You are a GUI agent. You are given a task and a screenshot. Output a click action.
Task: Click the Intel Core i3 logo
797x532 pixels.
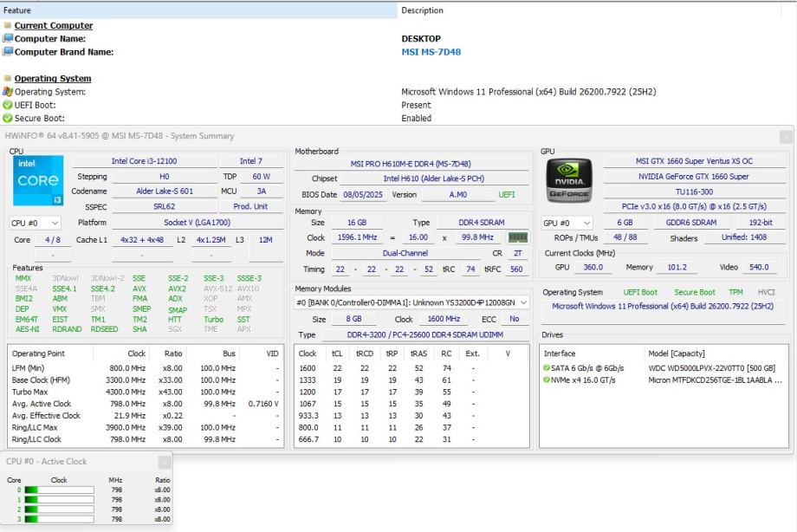pyautogui.click(x=39, y=181)
